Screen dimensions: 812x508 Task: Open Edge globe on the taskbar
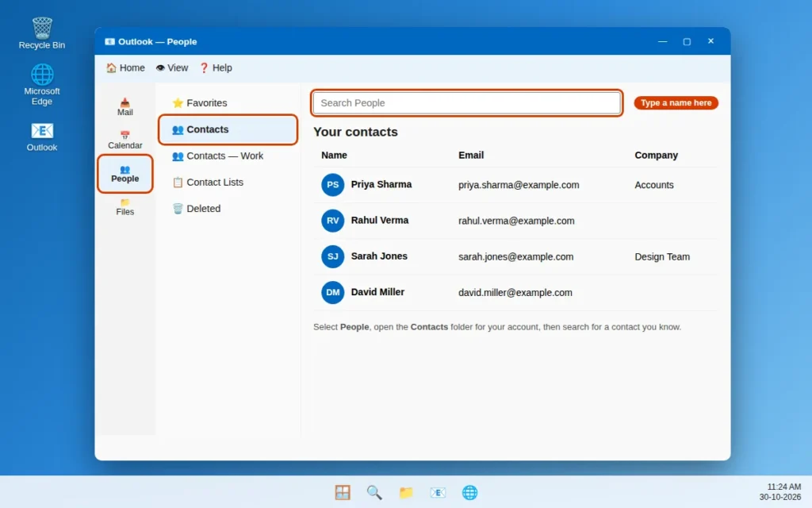tap(469, 492)
